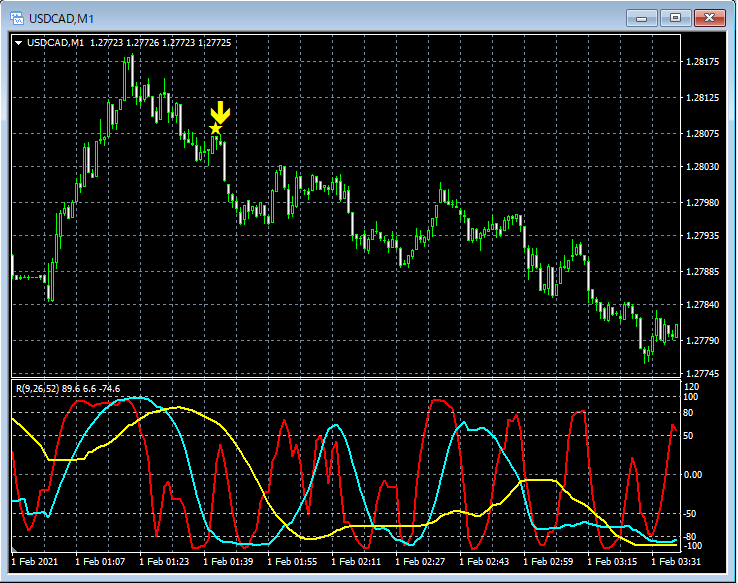Click the USDCAD,M1 chart window icon
Viewport: 738px width, 583px height.
point(17,18)
